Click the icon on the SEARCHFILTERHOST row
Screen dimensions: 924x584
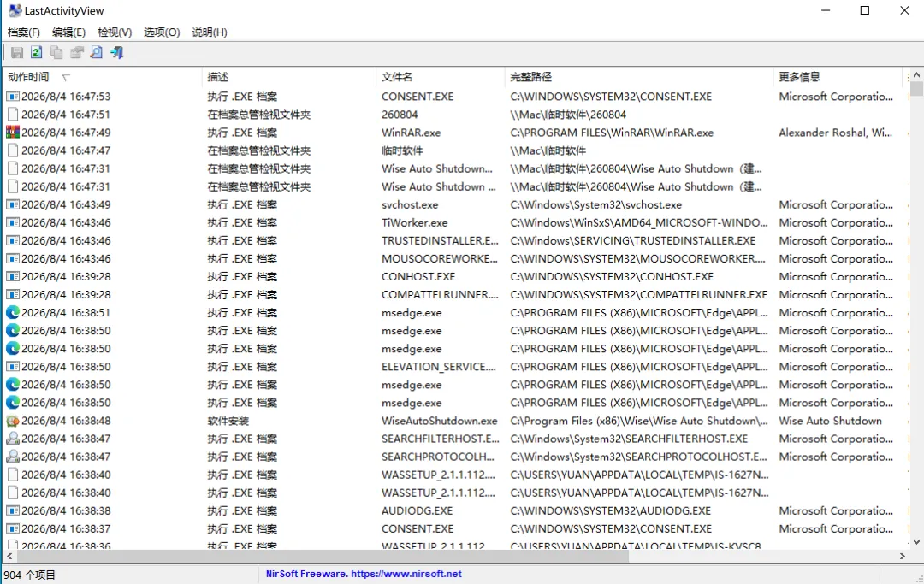(12, 439)
